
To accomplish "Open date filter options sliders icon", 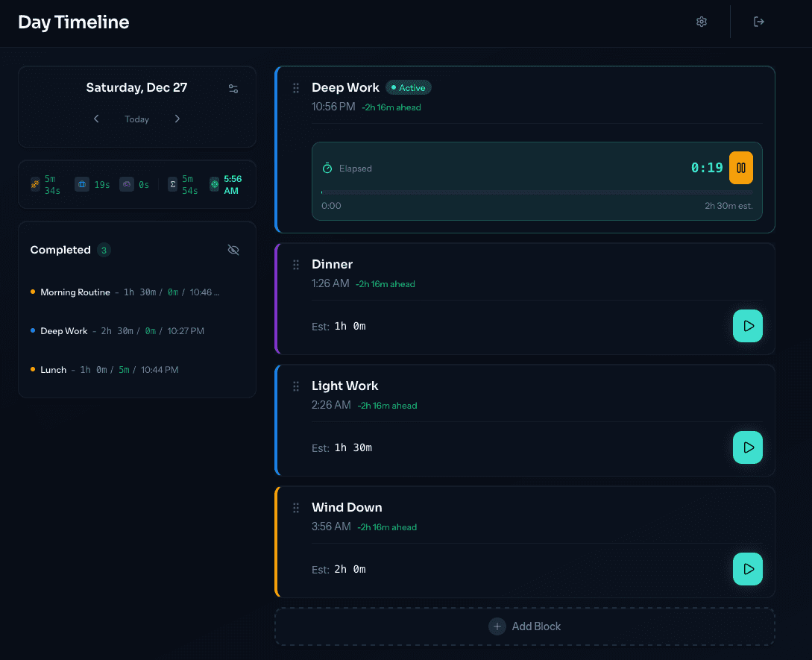I will click(x=233, y=89).
